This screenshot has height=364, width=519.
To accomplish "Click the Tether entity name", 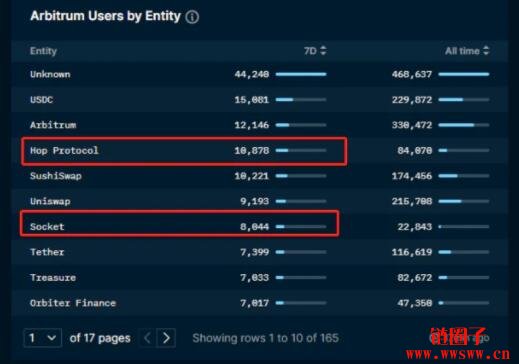I will (47, 252).
